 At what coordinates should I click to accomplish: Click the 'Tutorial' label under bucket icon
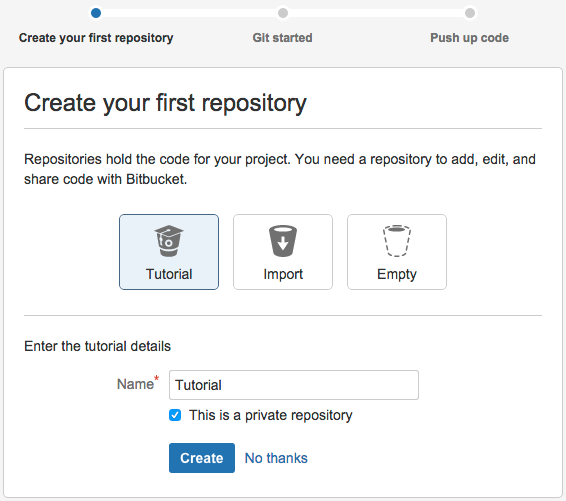169,274
